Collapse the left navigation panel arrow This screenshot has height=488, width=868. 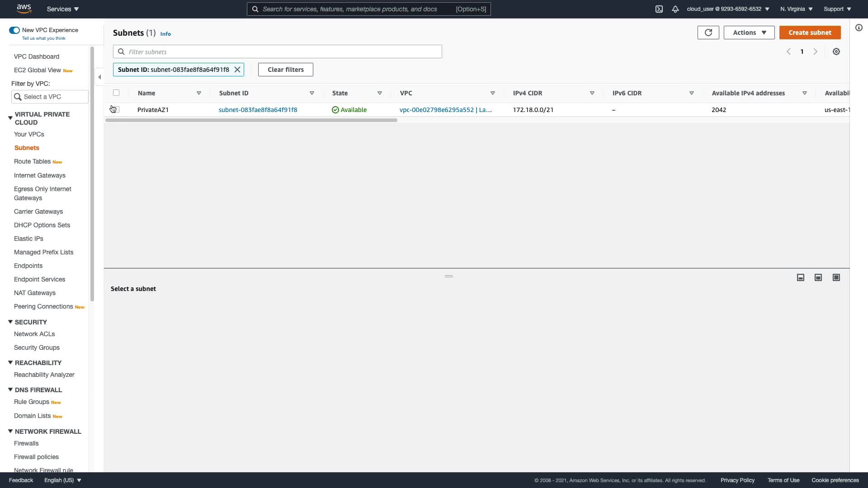point(99,77)
